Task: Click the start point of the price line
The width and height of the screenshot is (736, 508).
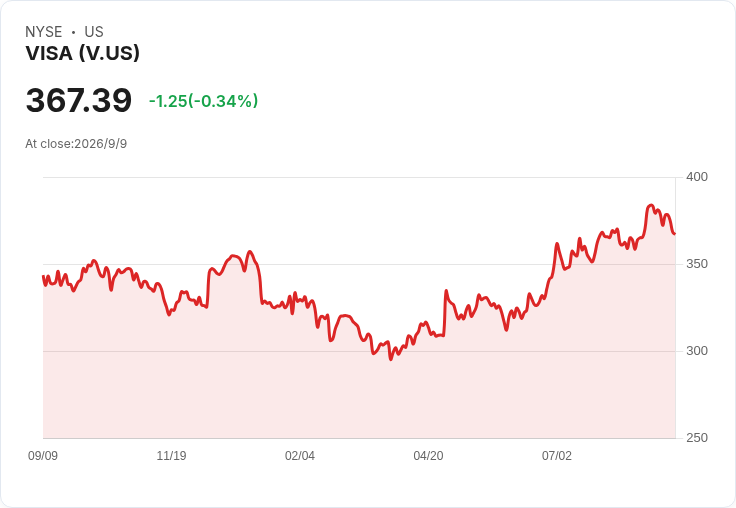Action: point(44,277)
